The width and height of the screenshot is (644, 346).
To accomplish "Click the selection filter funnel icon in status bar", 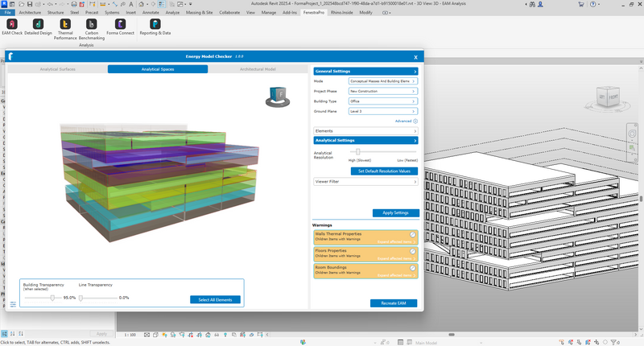I will (613, 342).
